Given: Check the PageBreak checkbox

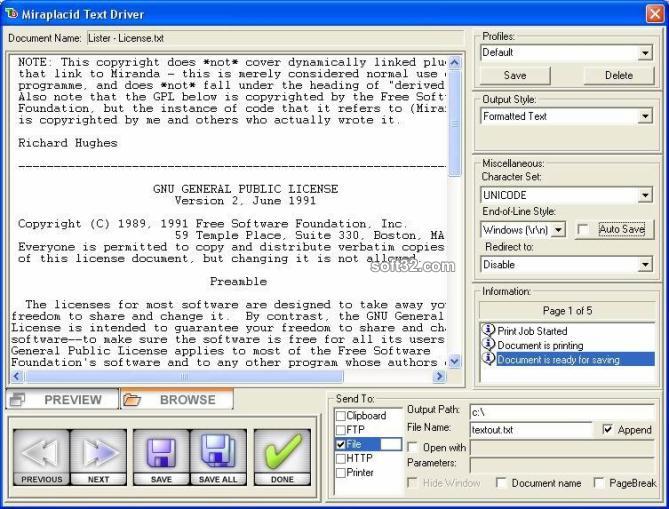Looking at the screenshot, I should tap(599, 483).
